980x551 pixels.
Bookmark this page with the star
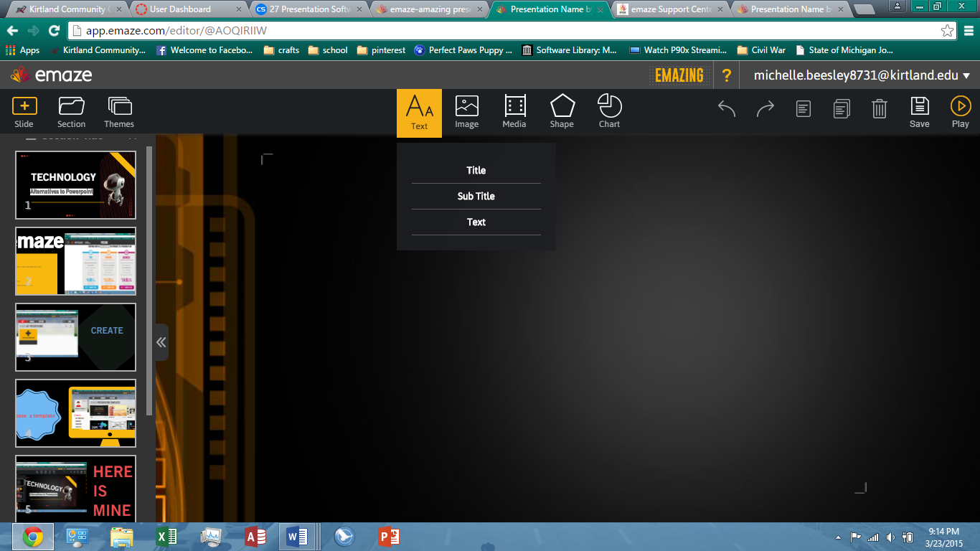point(947,31)
